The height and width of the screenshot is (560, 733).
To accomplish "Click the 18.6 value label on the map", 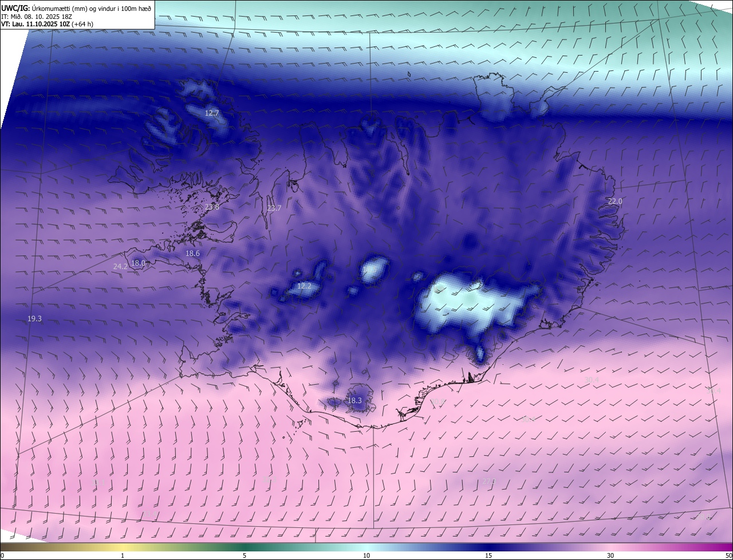I will click(x=192, y=253).
